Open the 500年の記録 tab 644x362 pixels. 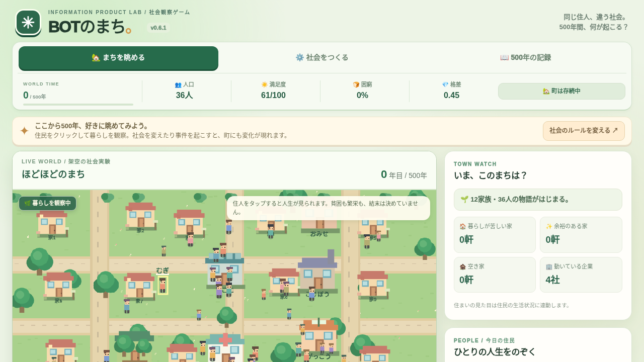[525, 58]
